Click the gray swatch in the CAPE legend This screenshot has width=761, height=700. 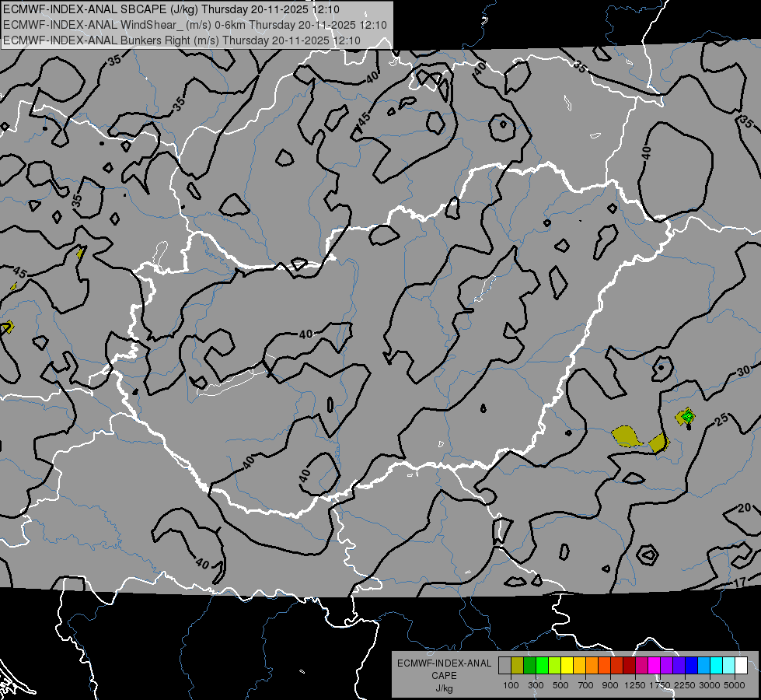(504, 666)
